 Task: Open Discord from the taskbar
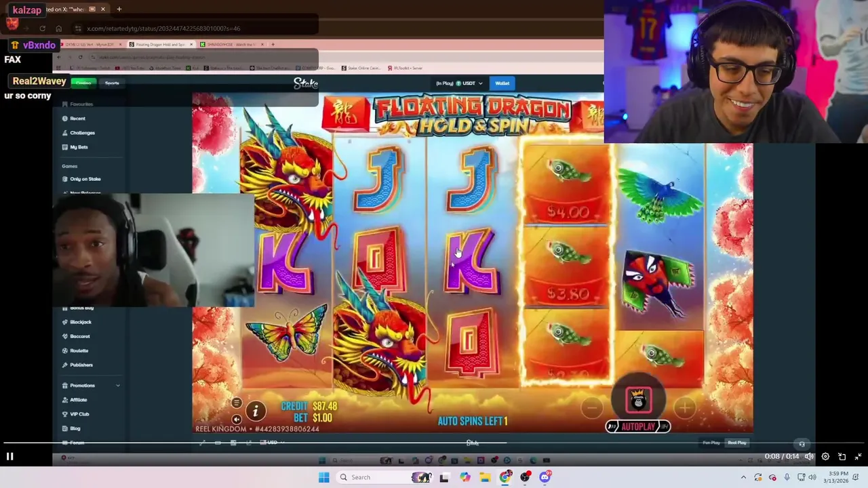[x=545, y=477]
